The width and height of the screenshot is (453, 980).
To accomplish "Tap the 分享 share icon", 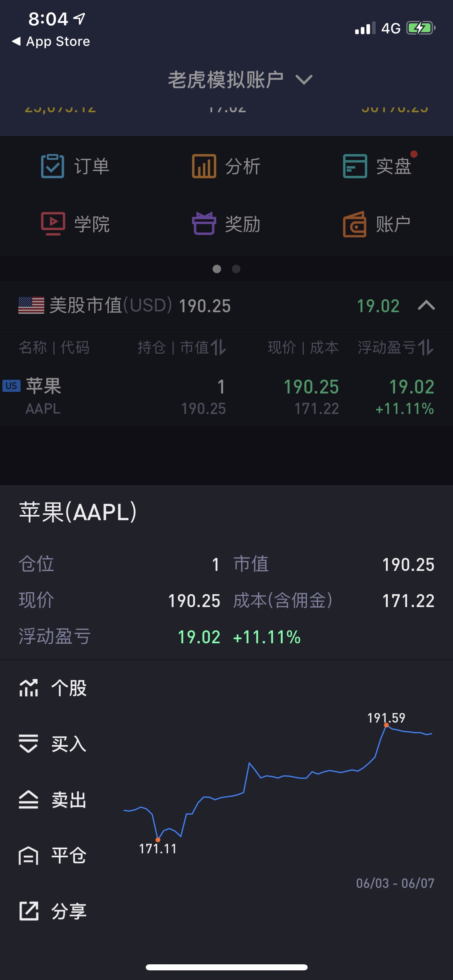I will (x=29, y=911).
